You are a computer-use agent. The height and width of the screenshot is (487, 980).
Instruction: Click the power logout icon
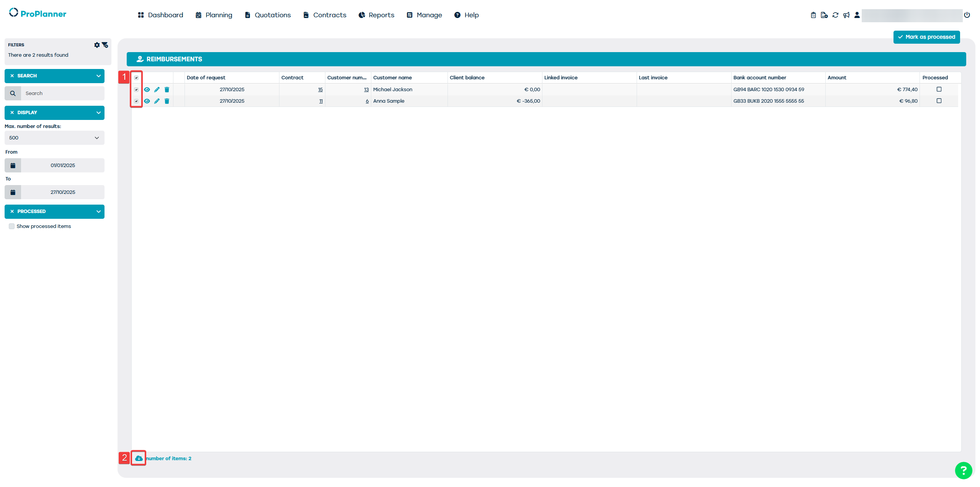(967, 15)
